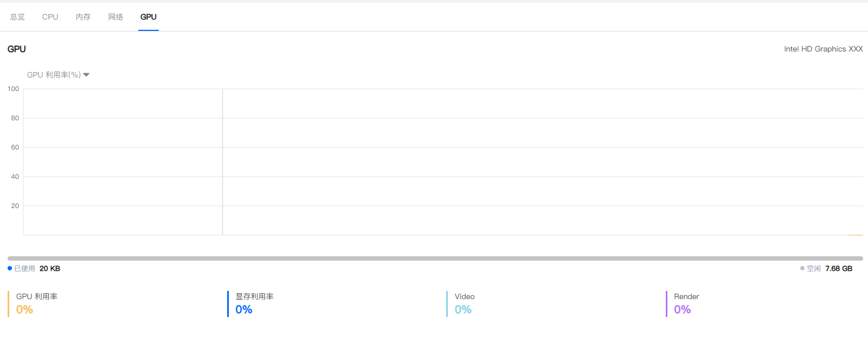Click the cyan bar next to Video
The image size is (868, 356).
click(447, 304)
